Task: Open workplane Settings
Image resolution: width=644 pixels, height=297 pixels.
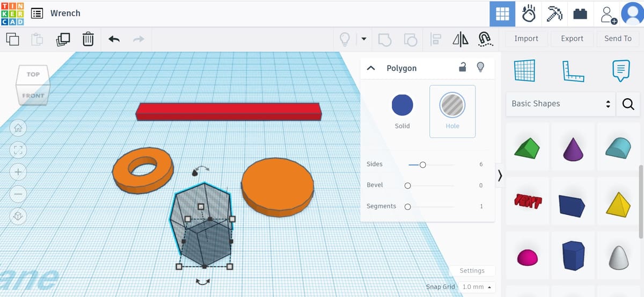Action: [x=472, y=271]
